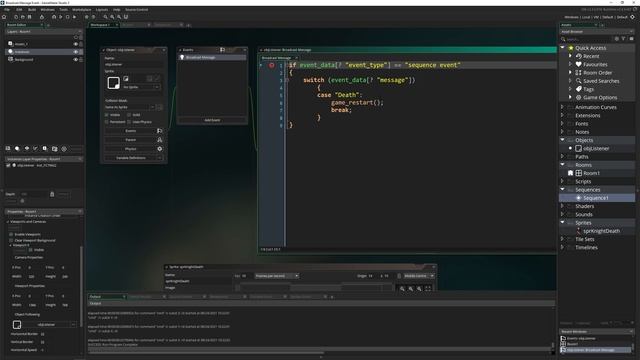Toggle visibility eye of the Assets_1 layer

tap(76, 44)
